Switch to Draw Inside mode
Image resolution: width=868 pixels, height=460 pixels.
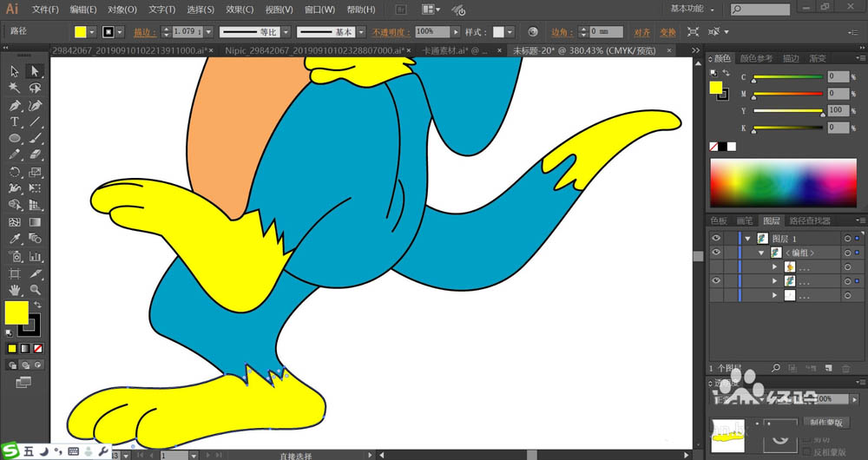click(37, 365)
